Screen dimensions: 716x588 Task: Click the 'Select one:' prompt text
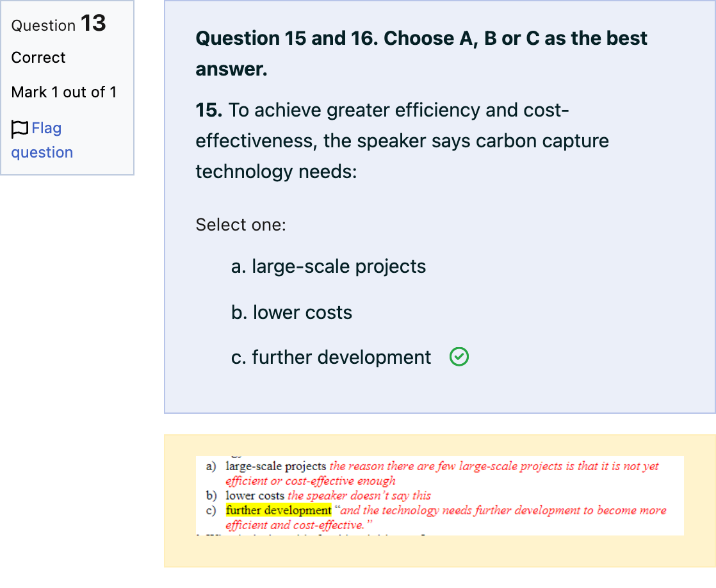coord(241,225)
